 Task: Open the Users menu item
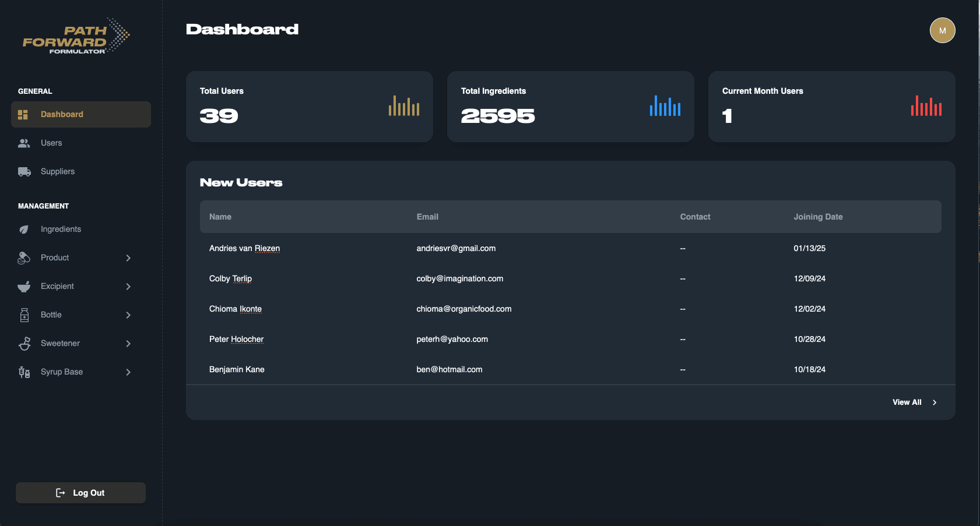(51, 143)
